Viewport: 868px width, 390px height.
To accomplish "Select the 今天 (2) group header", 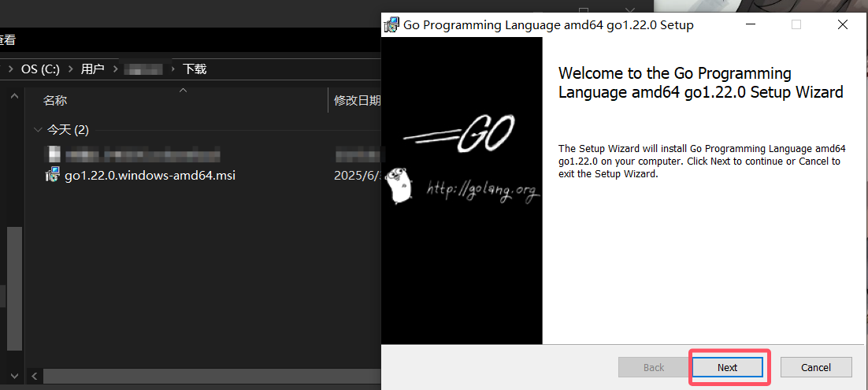I will pos(68,130).
